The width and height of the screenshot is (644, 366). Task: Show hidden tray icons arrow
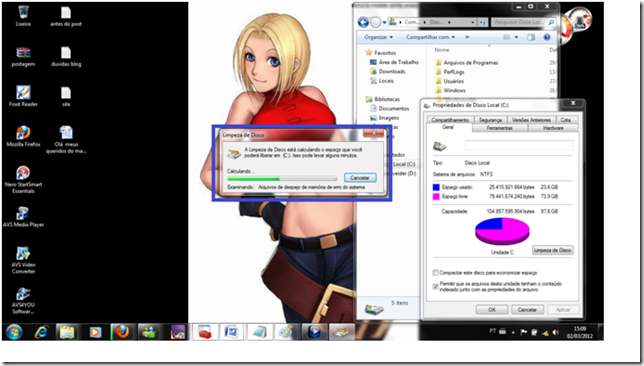click(x=513, y=332)
